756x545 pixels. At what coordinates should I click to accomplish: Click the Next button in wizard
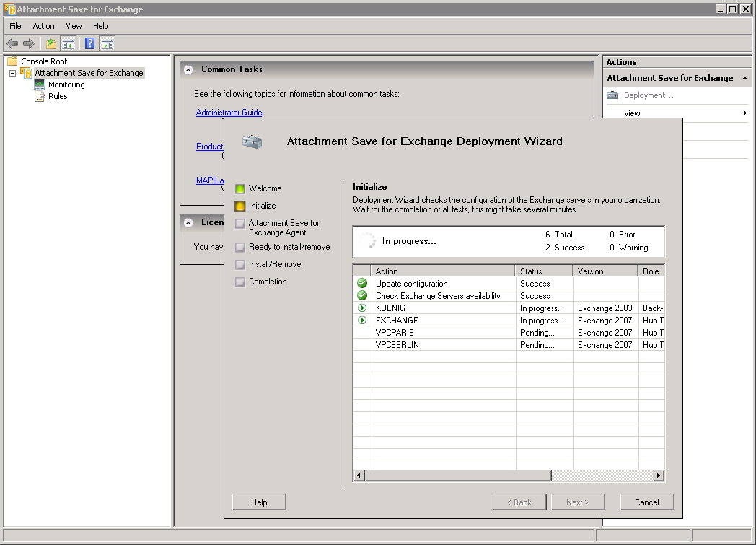pyautogui.click(x=578, y=502)
